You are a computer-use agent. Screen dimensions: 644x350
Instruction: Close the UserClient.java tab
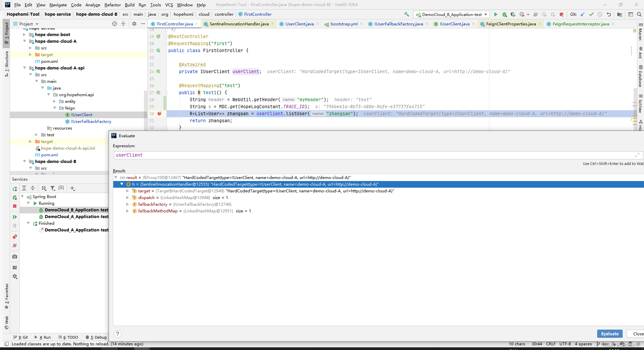[x=318, y=24]
